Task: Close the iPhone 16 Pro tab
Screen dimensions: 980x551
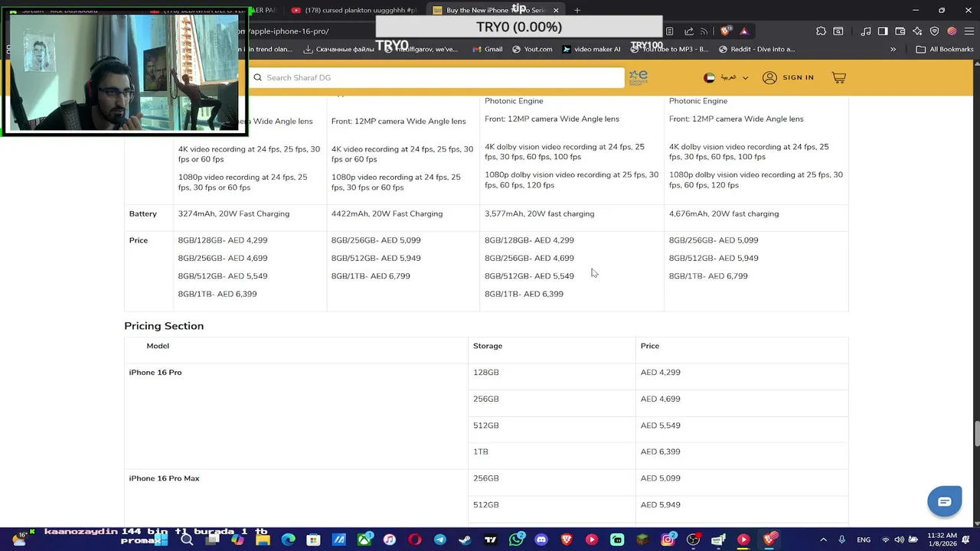Action: (x=556, y=10)
